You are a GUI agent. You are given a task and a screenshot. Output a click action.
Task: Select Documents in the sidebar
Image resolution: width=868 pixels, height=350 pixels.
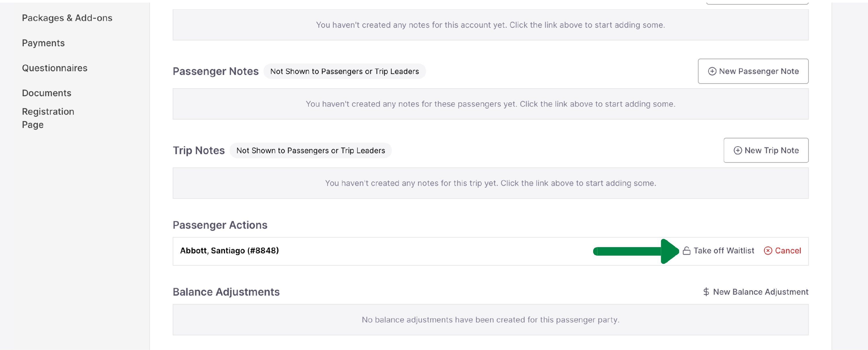coord(47,93)
